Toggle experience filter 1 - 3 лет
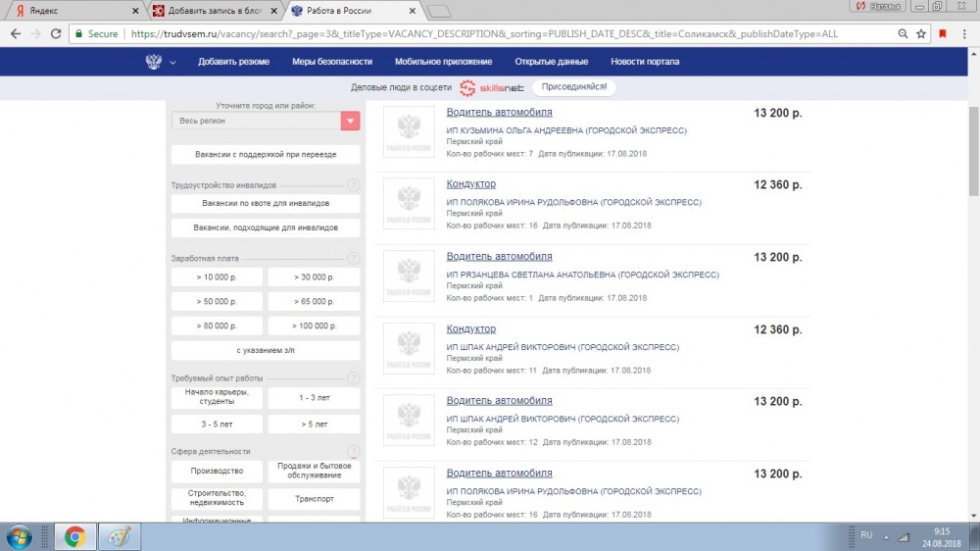Image resolution: width=980 pixels, height=551 pixels. (x=314, y=398)
